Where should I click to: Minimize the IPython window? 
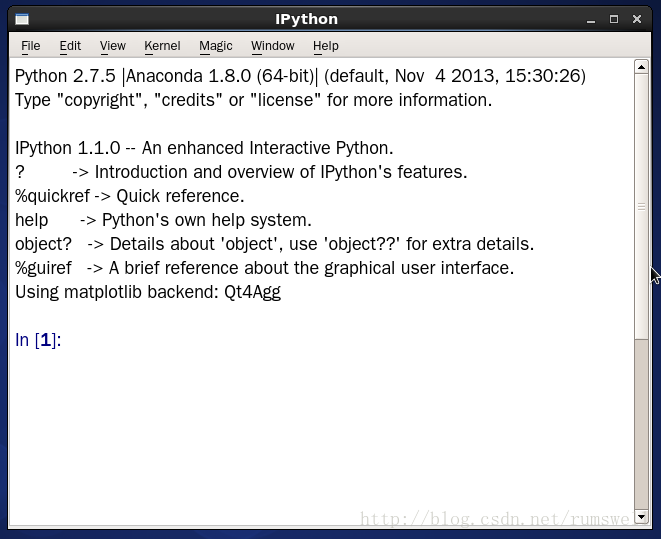[x=591, y=20]
